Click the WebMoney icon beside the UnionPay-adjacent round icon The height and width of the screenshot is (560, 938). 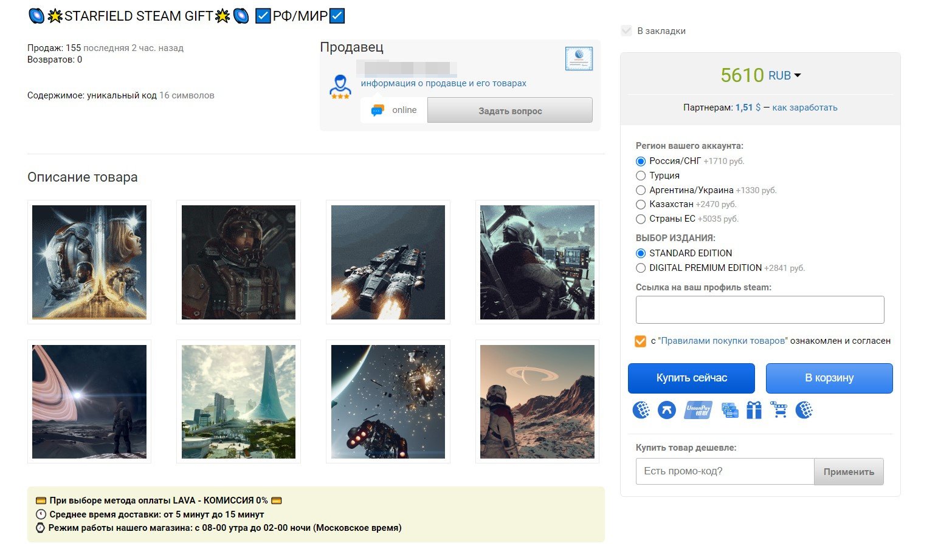641,410
